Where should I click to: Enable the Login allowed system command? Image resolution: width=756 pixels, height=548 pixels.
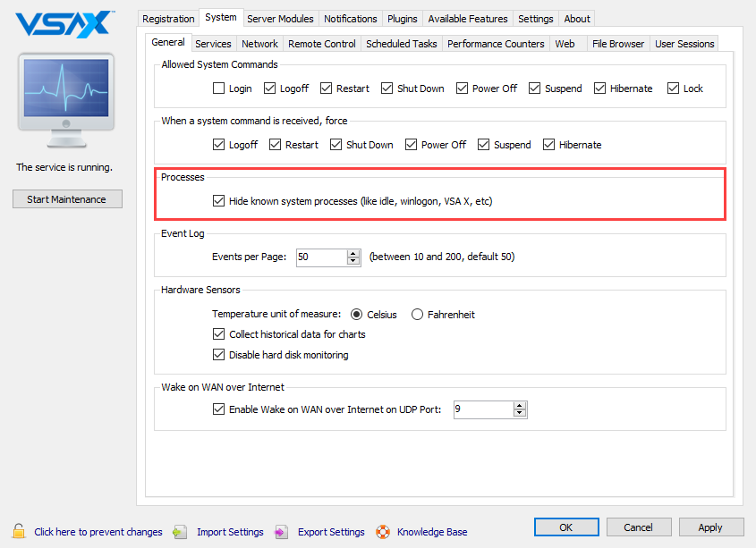[219, 88]
